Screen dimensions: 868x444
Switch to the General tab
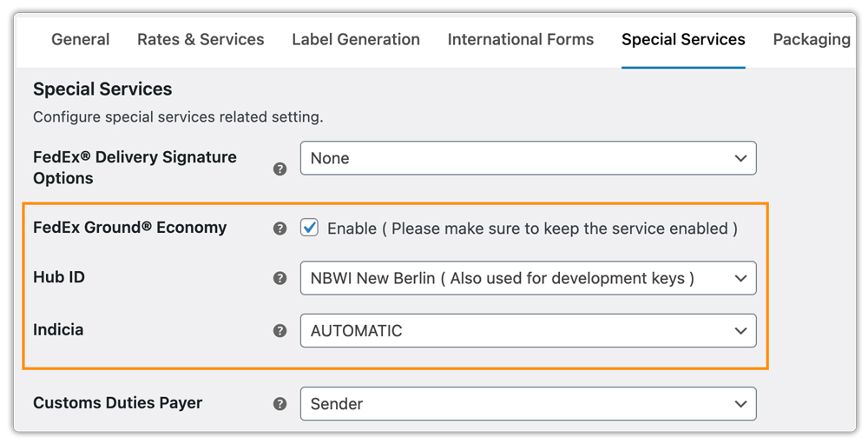(81, 40)
